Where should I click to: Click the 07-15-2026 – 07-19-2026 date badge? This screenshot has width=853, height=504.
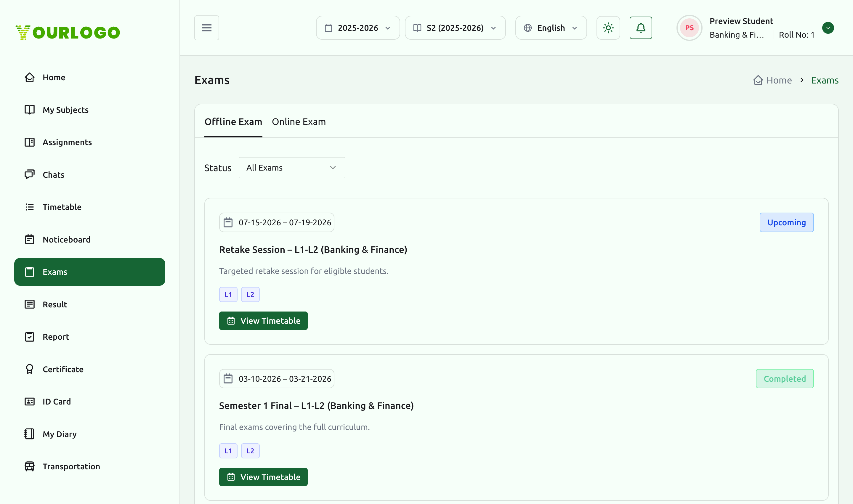pyautogui.click(x=277, y=222)
